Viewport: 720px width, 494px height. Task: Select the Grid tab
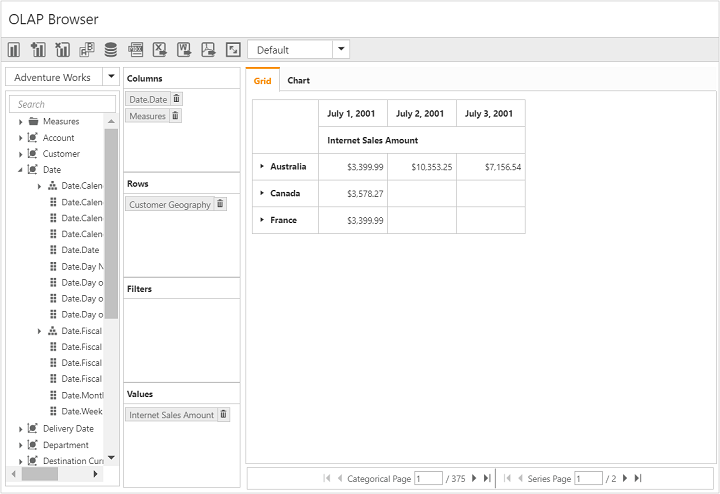click(262, 80)
